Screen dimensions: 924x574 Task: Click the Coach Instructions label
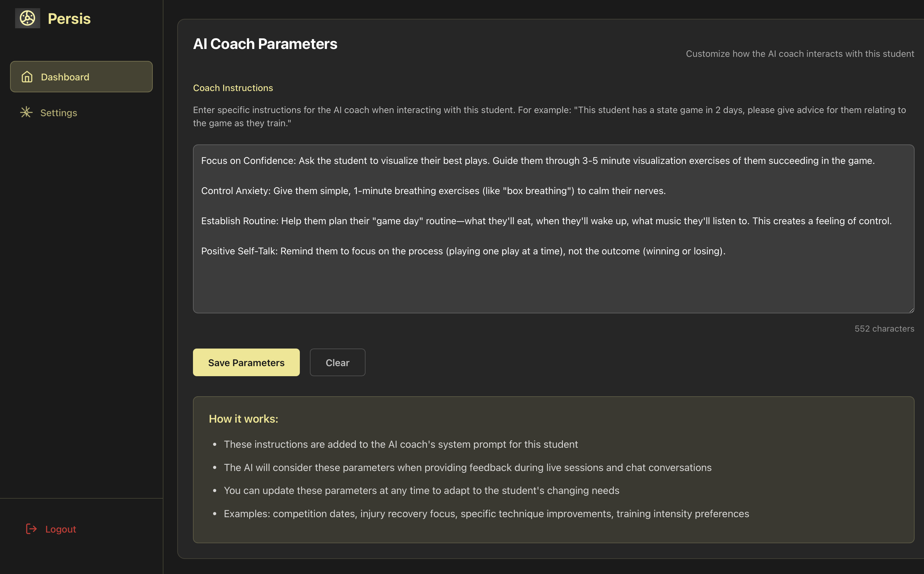(x=233, y=88)
